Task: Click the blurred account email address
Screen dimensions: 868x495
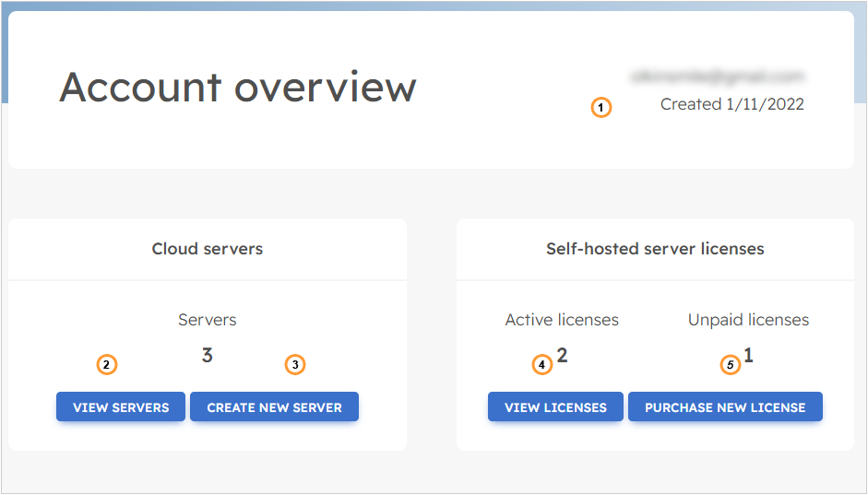Action: (x=717, y=76)
